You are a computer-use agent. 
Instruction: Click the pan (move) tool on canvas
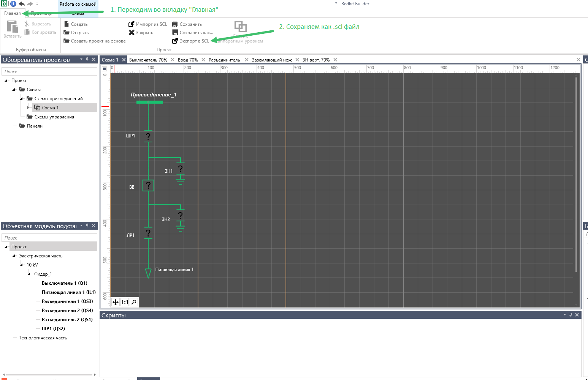[116, 302]
